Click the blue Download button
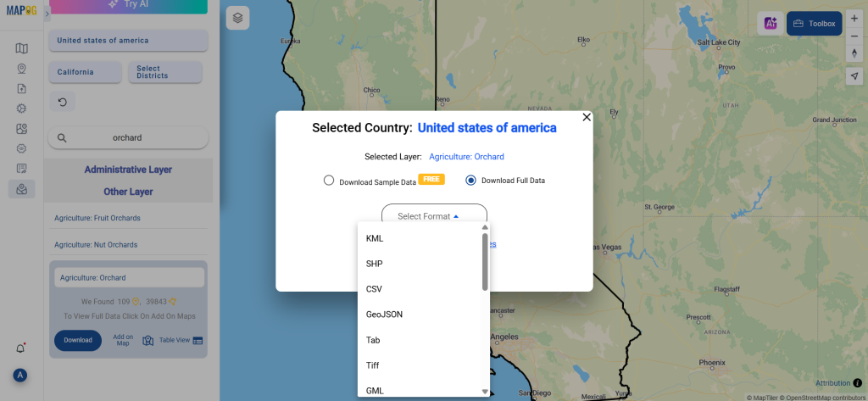 pyautogui.click(x=78, y=340)
